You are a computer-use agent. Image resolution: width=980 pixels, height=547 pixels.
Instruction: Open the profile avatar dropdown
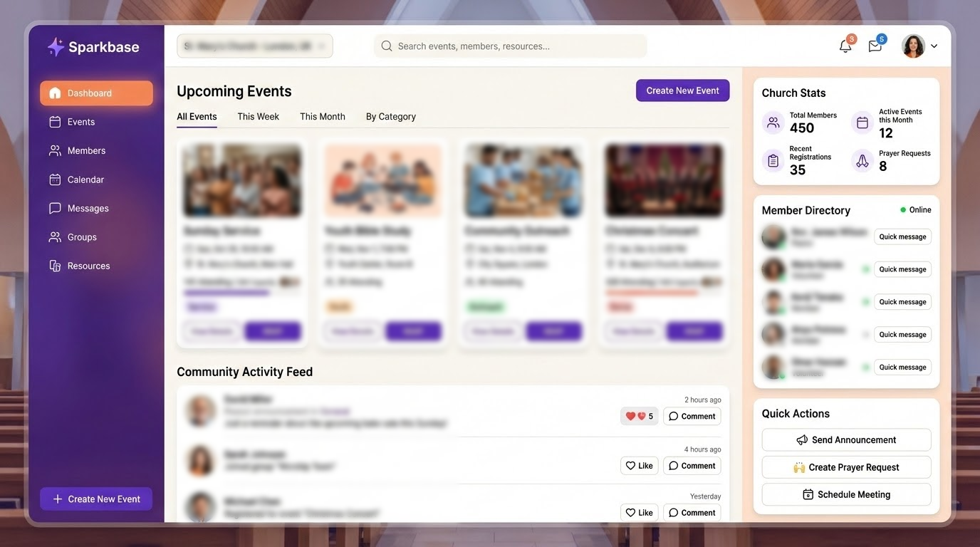click(x=920, y=45)
